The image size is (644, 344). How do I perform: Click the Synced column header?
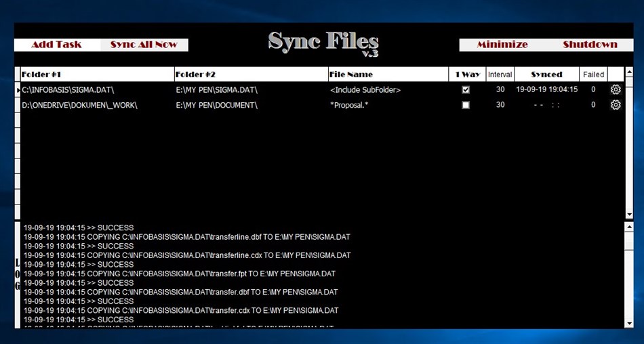pos(546,74)
